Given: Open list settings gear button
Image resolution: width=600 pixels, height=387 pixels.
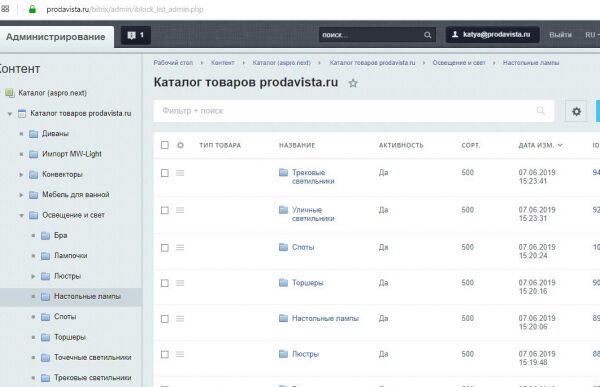Looking at the screenshot, I should point(576,111).
